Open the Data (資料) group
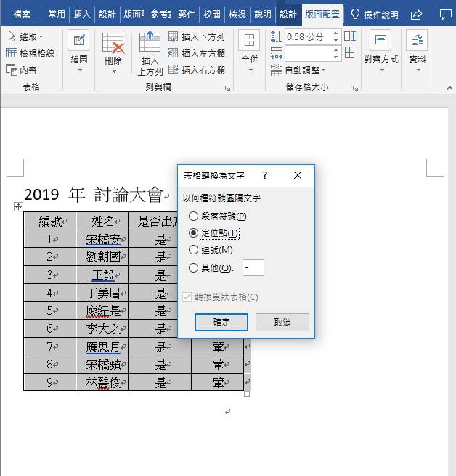The height and width of the screenshot is (476, 456). [418, 51]
